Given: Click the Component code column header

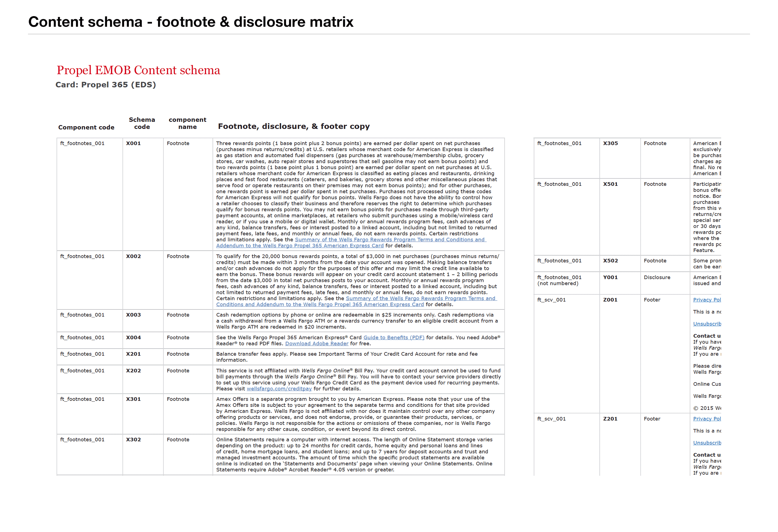Looking at the screenshot, I should [86, 127].
